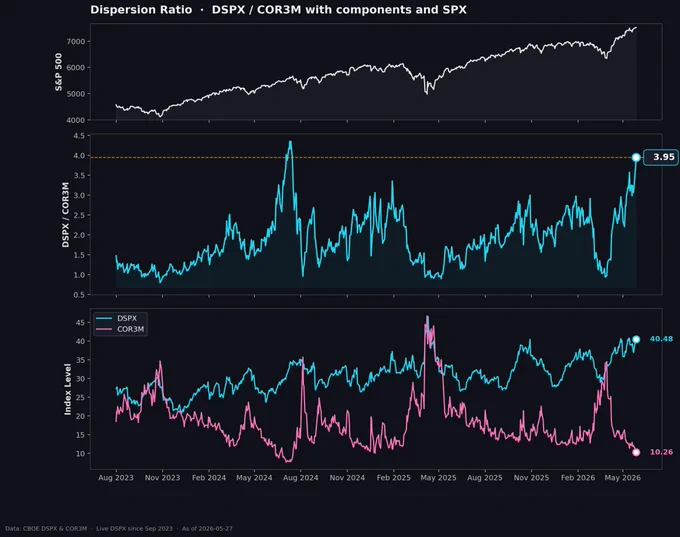Click the 10.26 COR3M value label
The image size is (680, 537).
coord(661,452)
